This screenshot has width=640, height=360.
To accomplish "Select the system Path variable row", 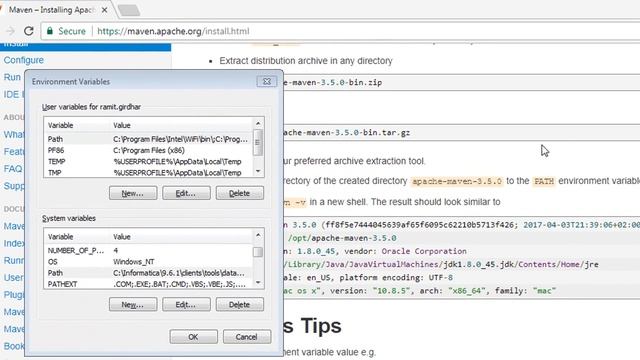I will coord(149,273).
